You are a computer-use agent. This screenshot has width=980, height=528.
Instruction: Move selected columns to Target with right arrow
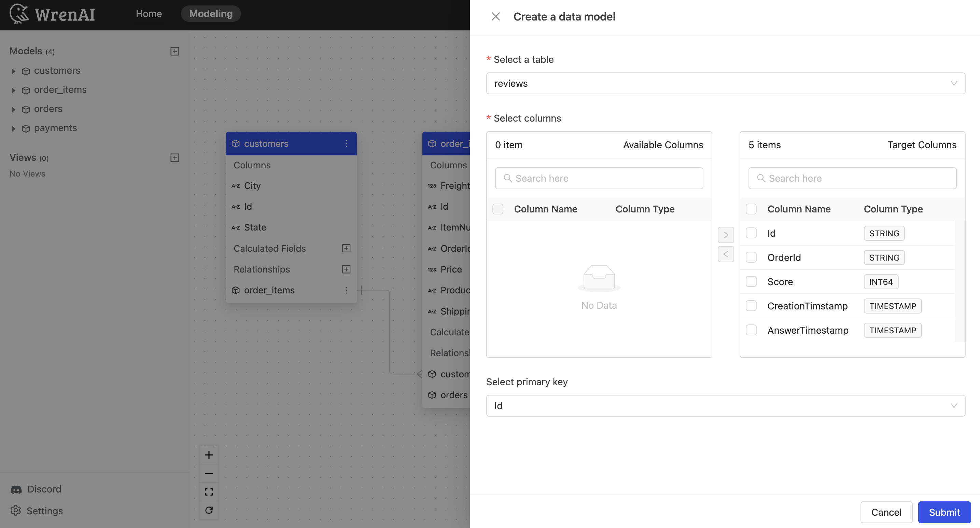(x=726, y=235)
